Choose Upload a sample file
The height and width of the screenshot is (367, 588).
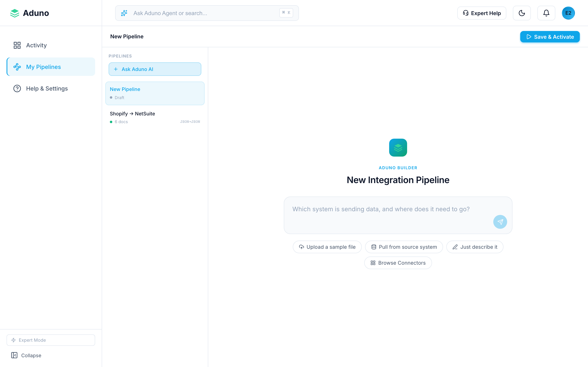pos(327,247)
